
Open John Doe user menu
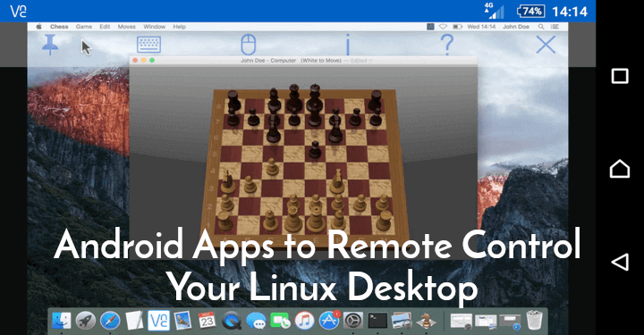[516, 27]
